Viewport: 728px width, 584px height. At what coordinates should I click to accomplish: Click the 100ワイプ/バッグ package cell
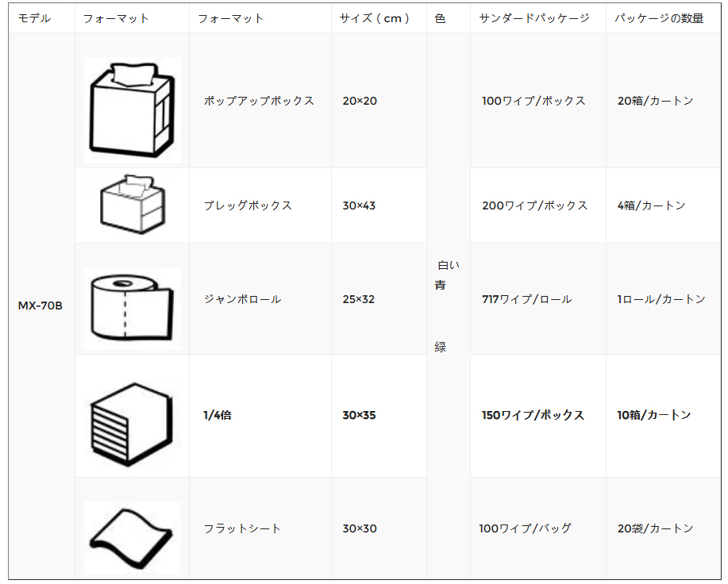525,528
